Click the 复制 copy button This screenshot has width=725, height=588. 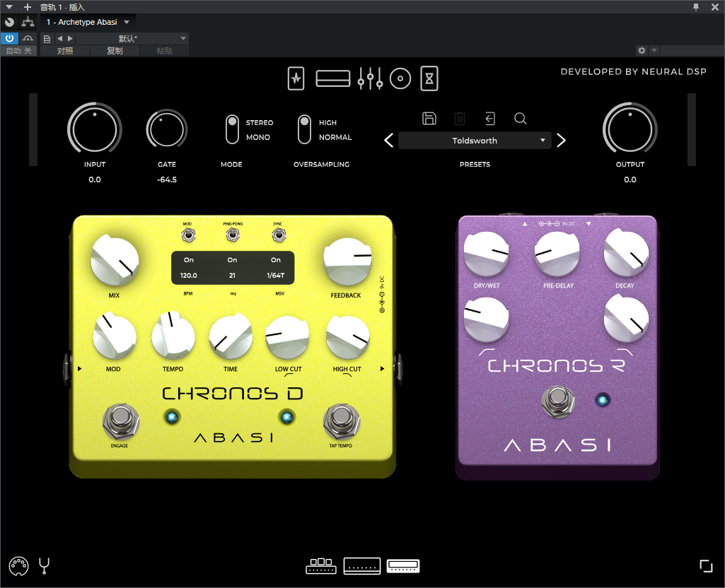point(115,51)
